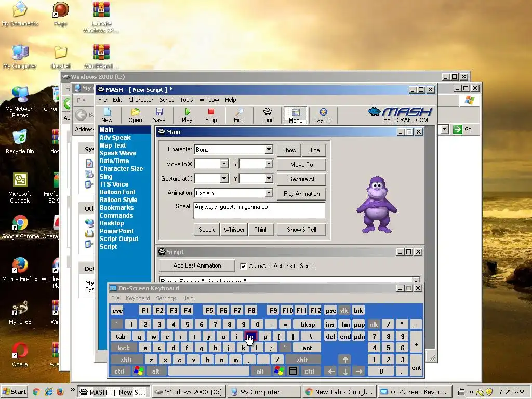The height and width of the screenshot is (399, 532).
Task: Click the Add Last Animation button
Action: 197,265
